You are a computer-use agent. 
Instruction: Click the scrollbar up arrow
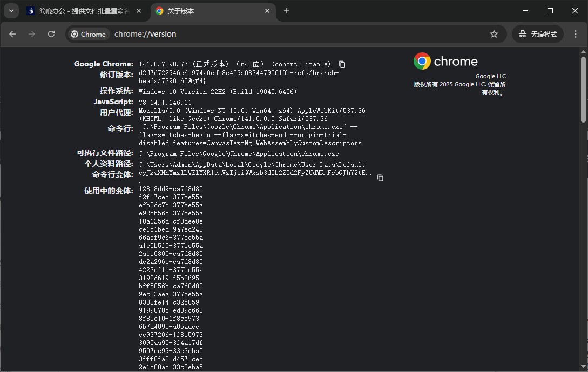[x=583, y=52]
